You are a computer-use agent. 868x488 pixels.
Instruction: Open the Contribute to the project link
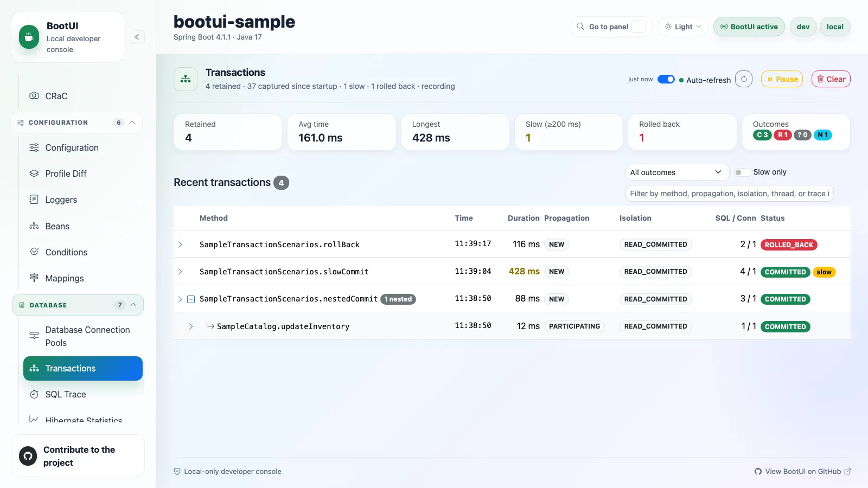pos(79,456)
